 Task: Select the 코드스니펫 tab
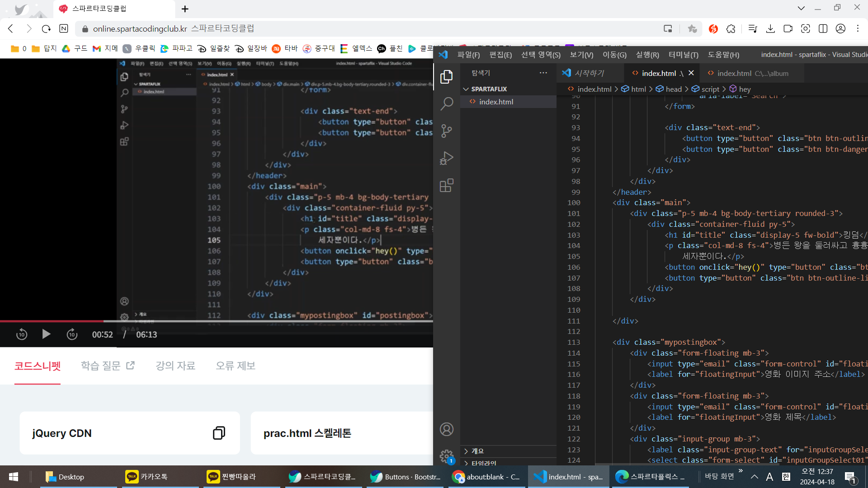point(38,366)
